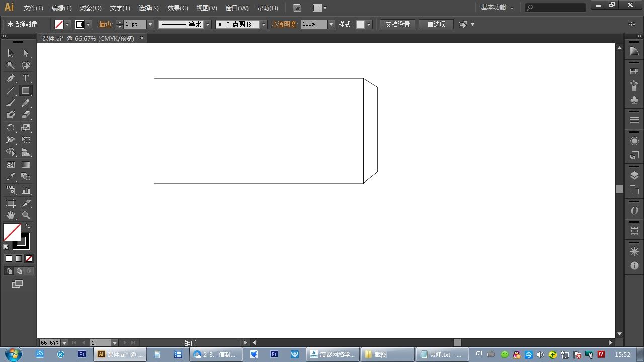Viewport: 644px width, 362px height.
Task: Activate the Zoom tool
Action: (x=26, y=215)
